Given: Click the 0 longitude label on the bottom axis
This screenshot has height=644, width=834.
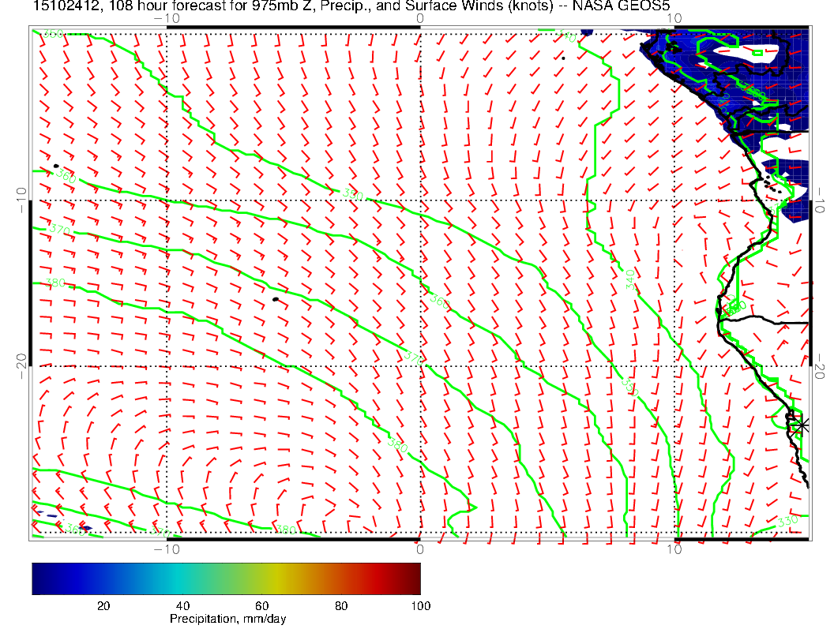Looking at the screenshot, I should [419, 549].
